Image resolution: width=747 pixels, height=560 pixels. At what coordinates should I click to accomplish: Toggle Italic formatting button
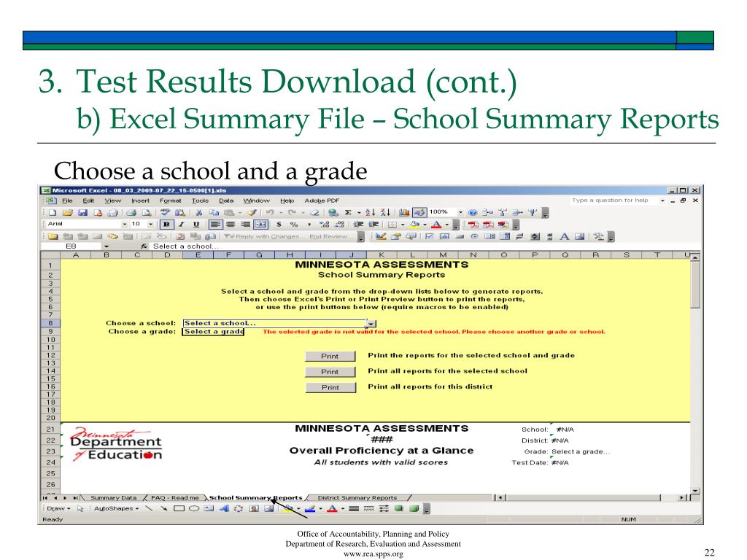(181, 225)
